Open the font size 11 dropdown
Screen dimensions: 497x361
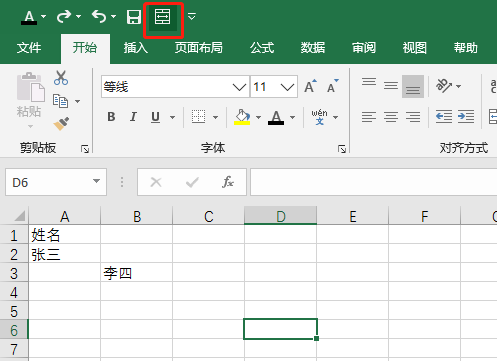tap(287, 87)
